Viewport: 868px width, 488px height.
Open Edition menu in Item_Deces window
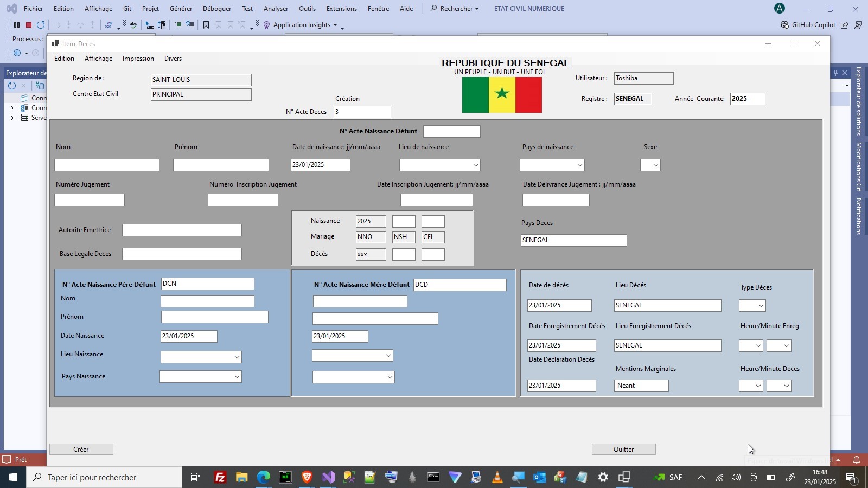pos(64,59)
